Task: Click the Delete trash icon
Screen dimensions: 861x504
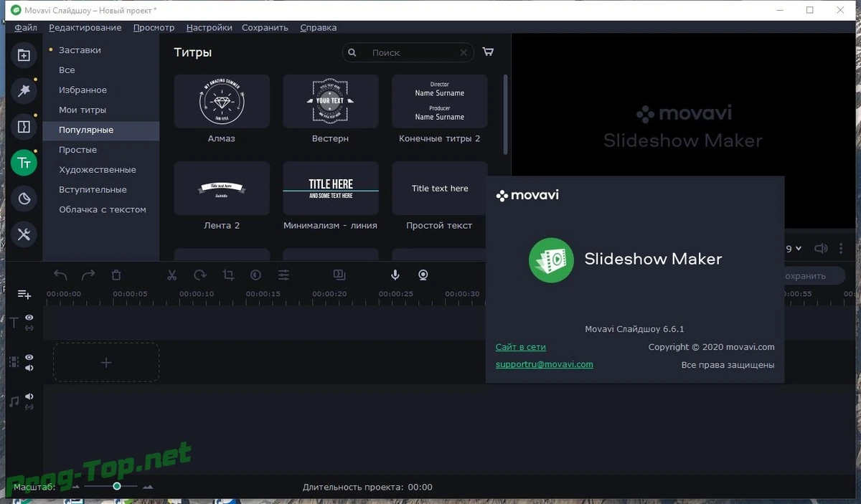Action: coord(116,275)
